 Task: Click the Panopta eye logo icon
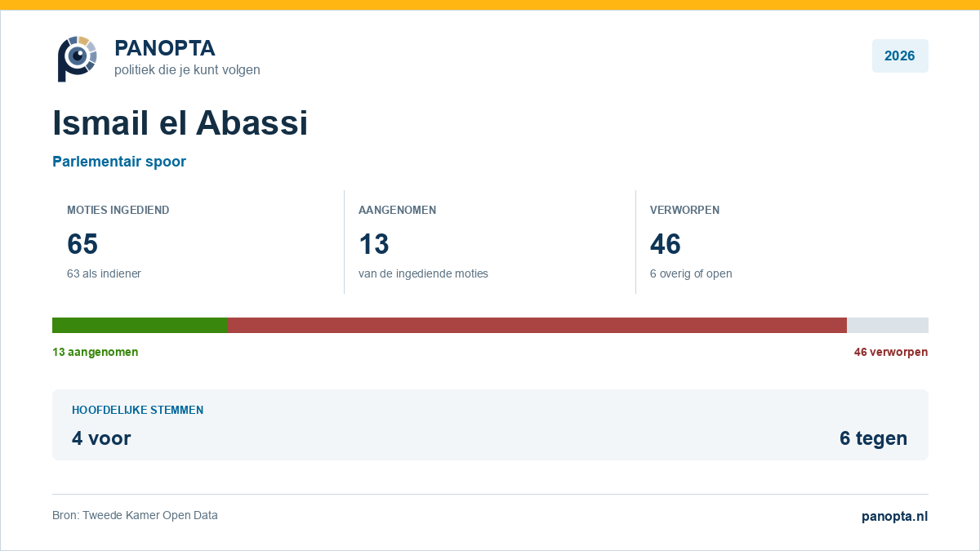(x=78, y=59)
